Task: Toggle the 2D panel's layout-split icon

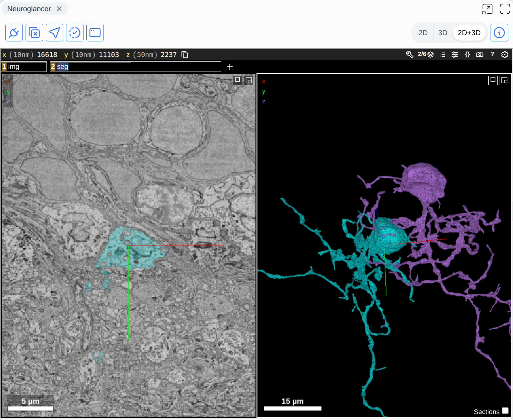Action: point(249,80)
